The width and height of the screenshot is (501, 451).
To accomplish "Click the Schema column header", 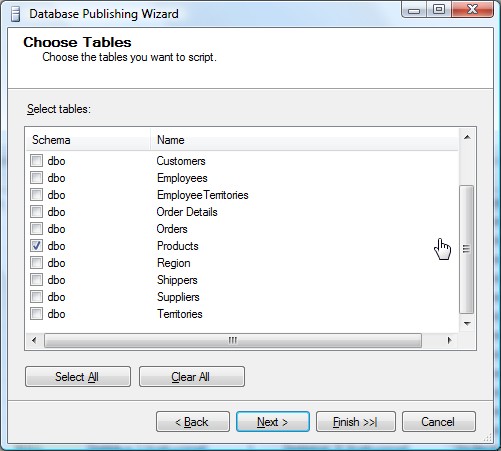I will 88,140.
